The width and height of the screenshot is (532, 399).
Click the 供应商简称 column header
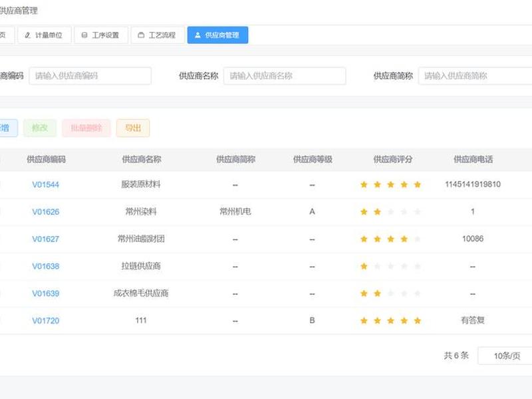[236, 159]
